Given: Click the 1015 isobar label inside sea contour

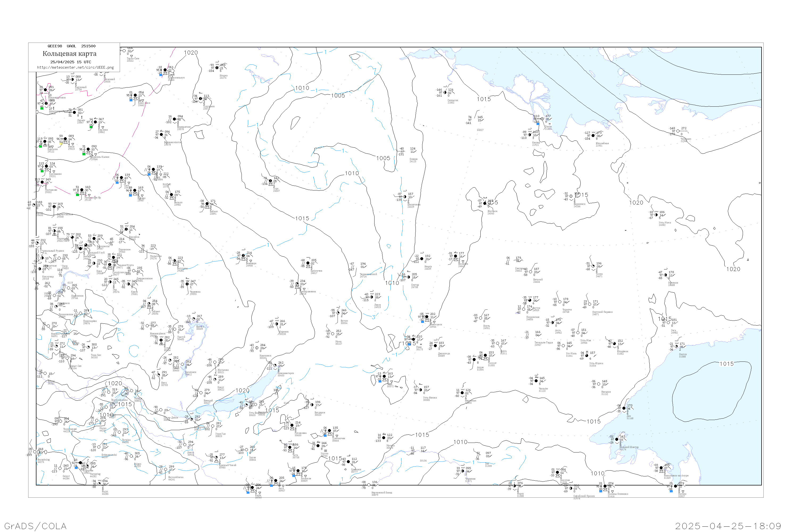Looking at the screenshot, I should (726, 364).
